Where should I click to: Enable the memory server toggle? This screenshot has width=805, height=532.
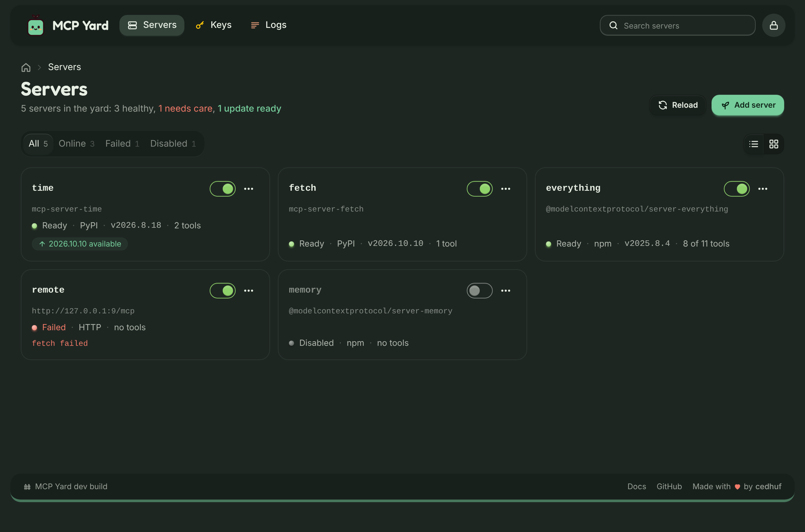point(479,291)
